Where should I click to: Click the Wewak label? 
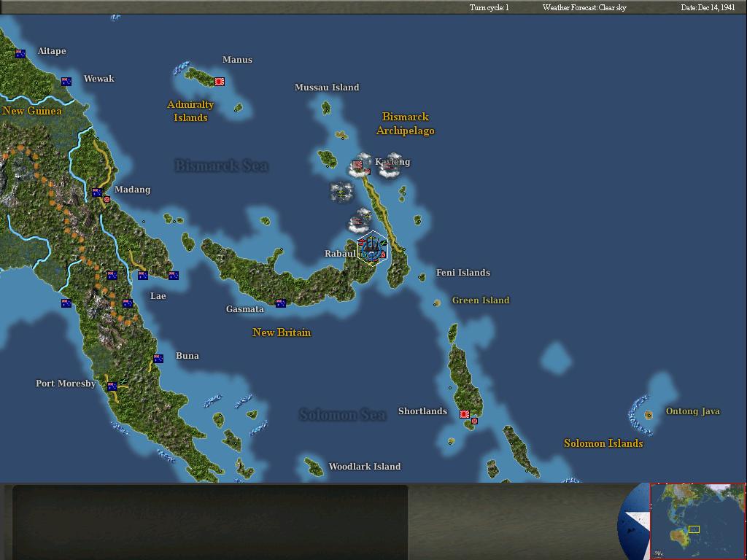pos(99,79)
